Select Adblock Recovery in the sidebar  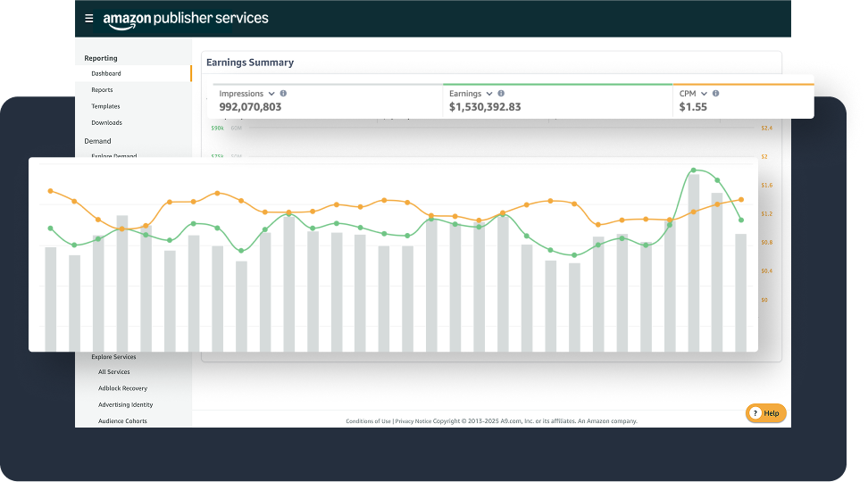(x=122, y=388)
